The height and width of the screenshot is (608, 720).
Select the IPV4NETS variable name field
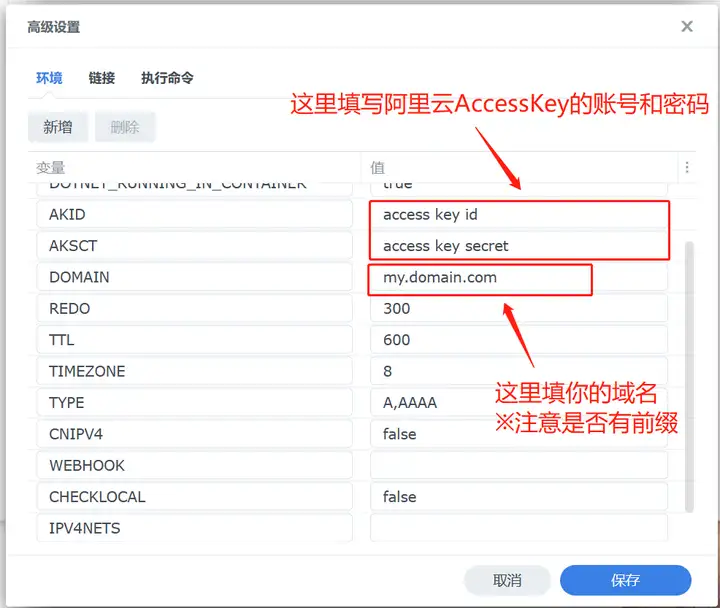tap(194, 528)
